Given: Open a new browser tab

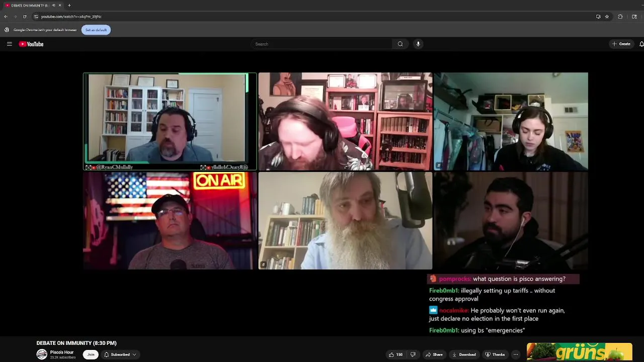Looking at the screenshot, I should click(x=69, y=6).
